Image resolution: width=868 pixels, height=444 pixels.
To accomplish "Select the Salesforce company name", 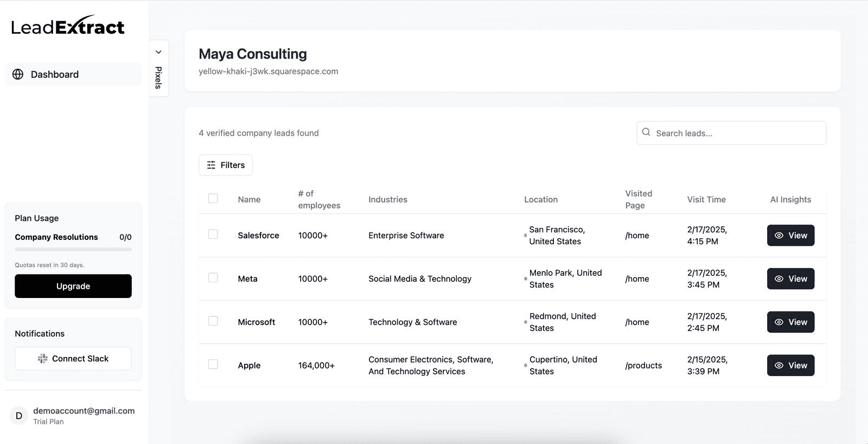I will coord(258,236).
